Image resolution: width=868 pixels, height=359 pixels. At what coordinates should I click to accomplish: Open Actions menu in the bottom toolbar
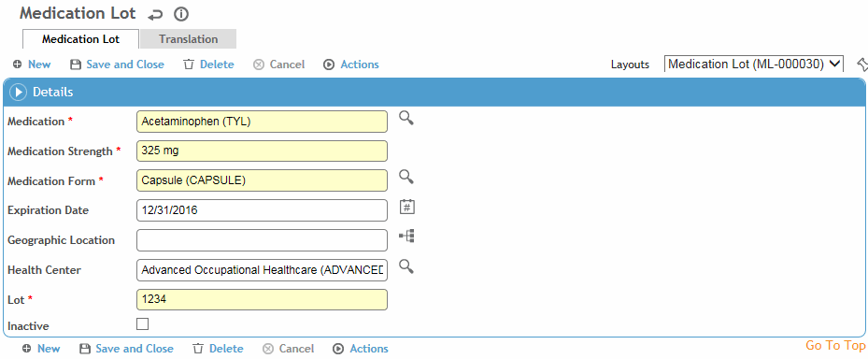pyautogui.click(x=361, y=349)
